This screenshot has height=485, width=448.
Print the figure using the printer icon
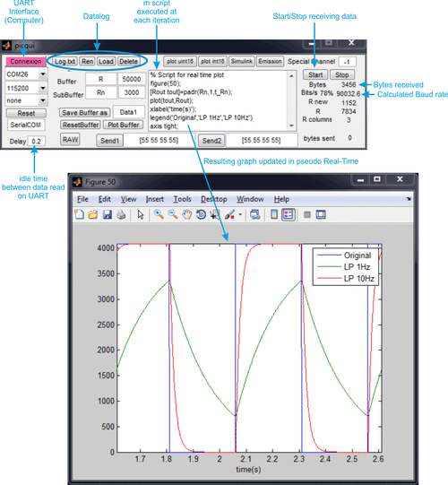pyautogui.click(x=121, y=214)
